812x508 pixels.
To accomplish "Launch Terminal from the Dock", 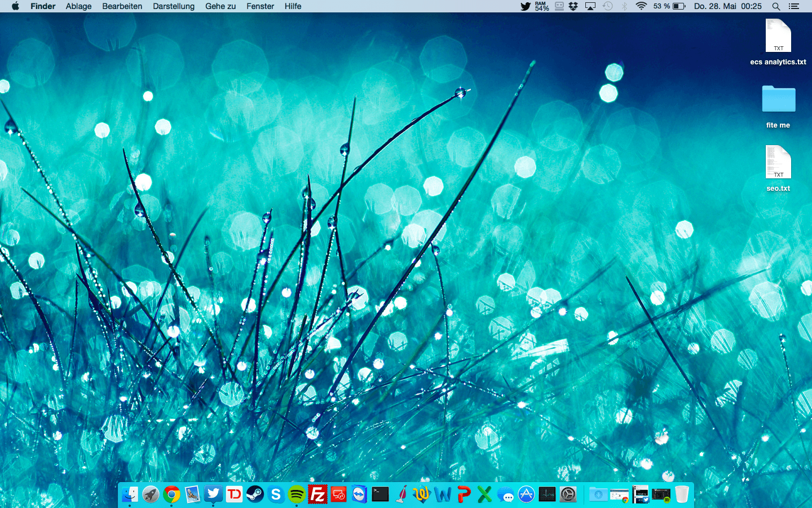I will click(x=380, y=494).
